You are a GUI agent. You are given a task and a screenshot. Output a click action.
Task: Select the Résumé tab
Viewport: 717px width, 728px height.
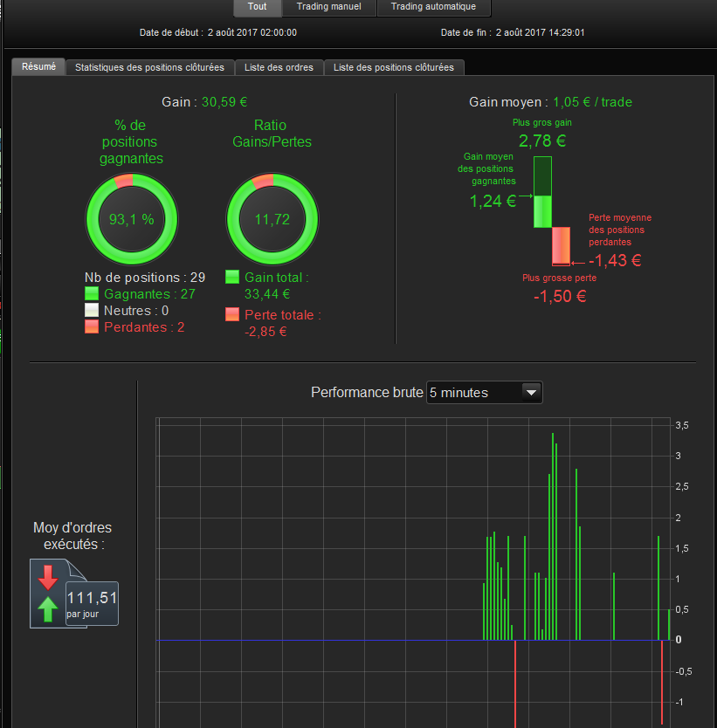click(x=38, y=66)
